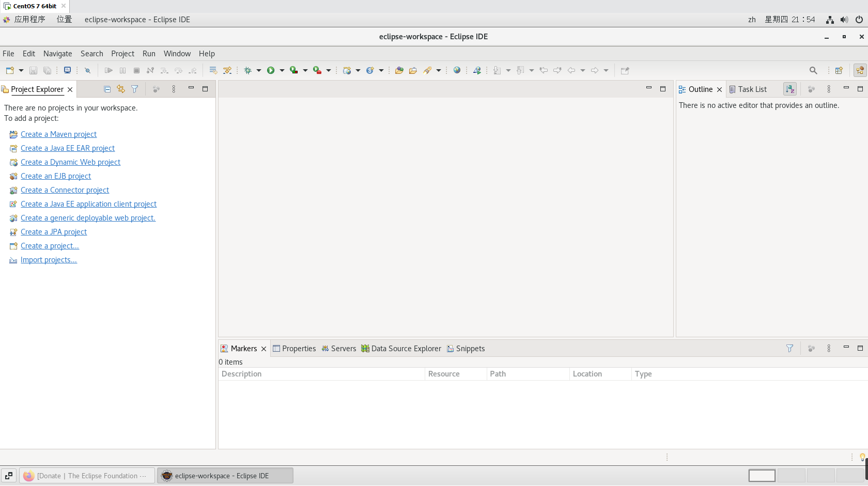The image size is (868, 486).
Task: Click the Last Edit Location icon
Action: pyautogui.click(x=544, y=70)
